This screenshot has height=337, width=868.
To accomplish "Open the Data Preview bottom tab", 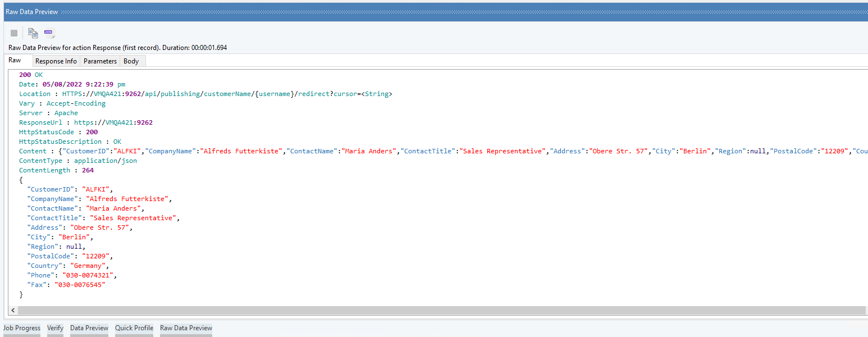I will click(x=89, y=328).
